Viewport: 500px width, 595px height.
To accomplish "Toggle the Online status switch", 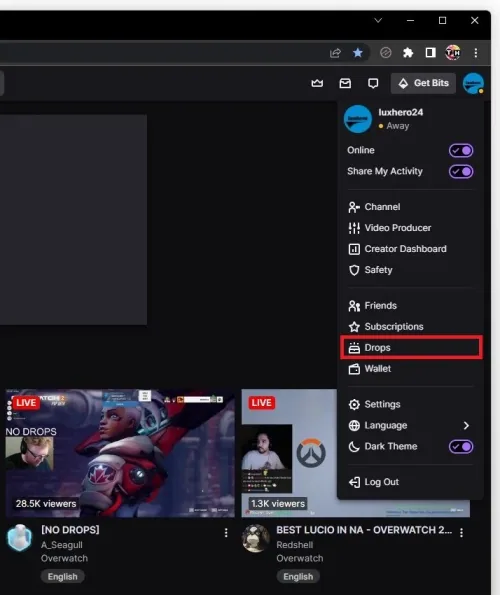I will click(x=461, y=151).
